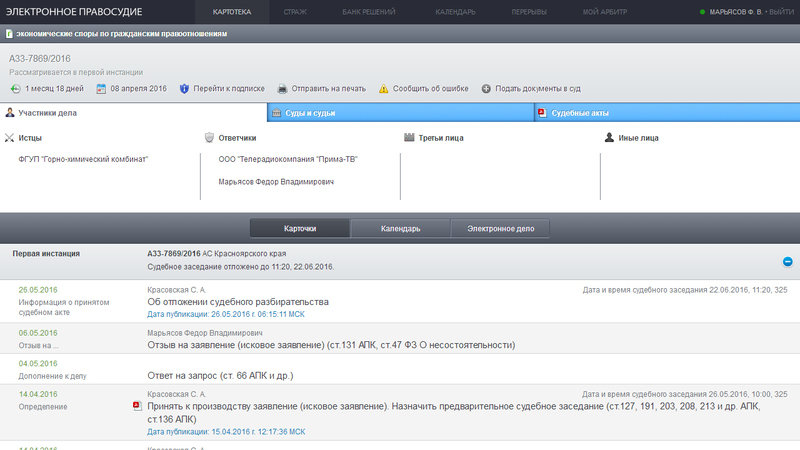
Task: Open plaintiff ФГУП Горно-химический комбинат
Action: (83, 159)
